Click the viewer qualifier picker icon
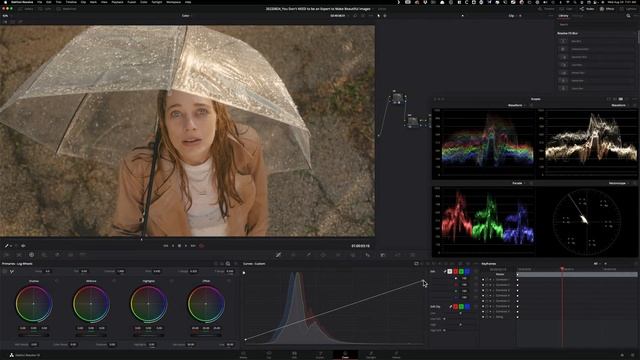Screen dimensions: 640x360 7,246
